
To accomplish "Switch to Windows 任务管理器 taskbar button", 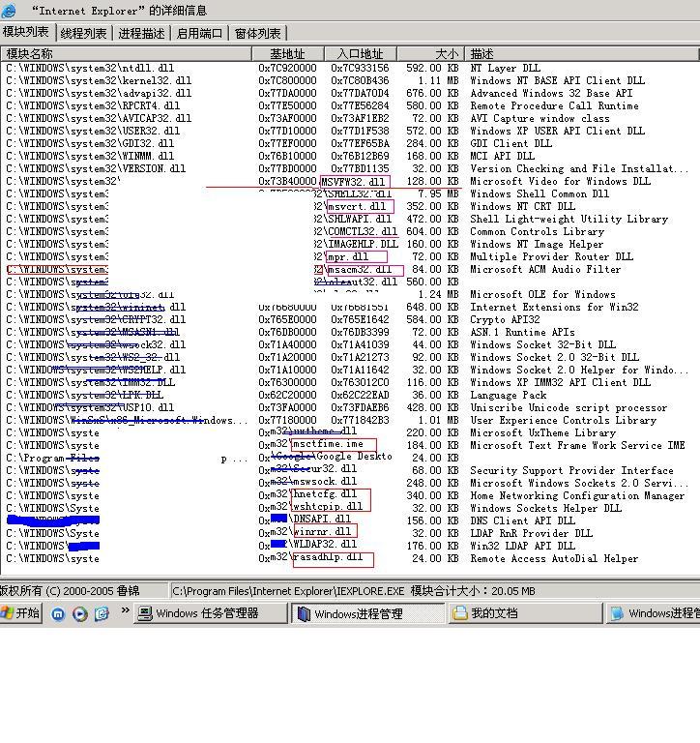I will [210, 613].
